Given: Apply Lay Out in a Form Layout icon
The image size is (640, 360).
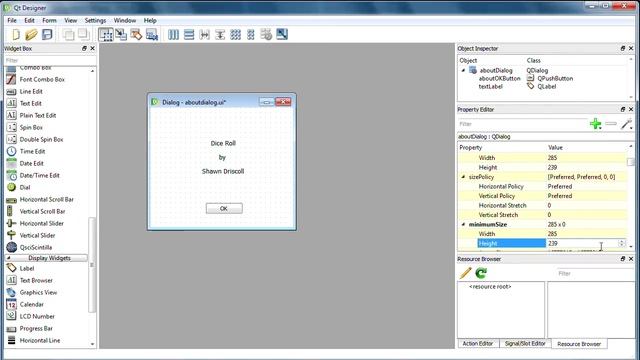Looking at the screenshot, I should point(251,35).
